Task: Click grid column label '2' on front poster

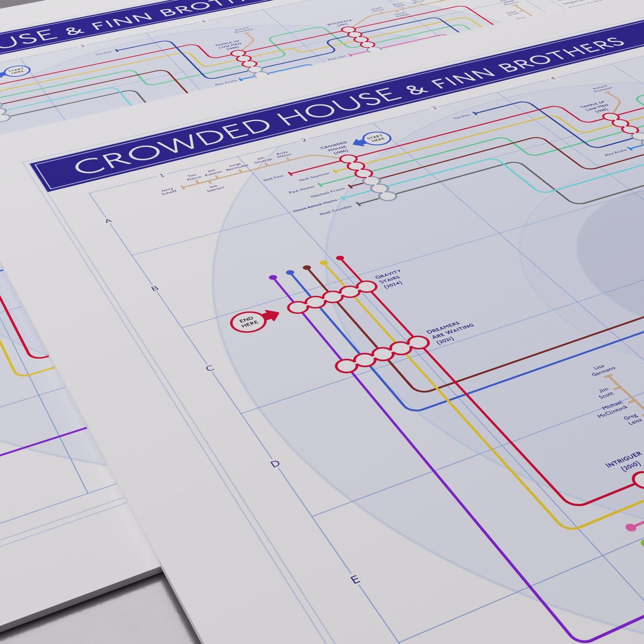Action: coord(304,140)
